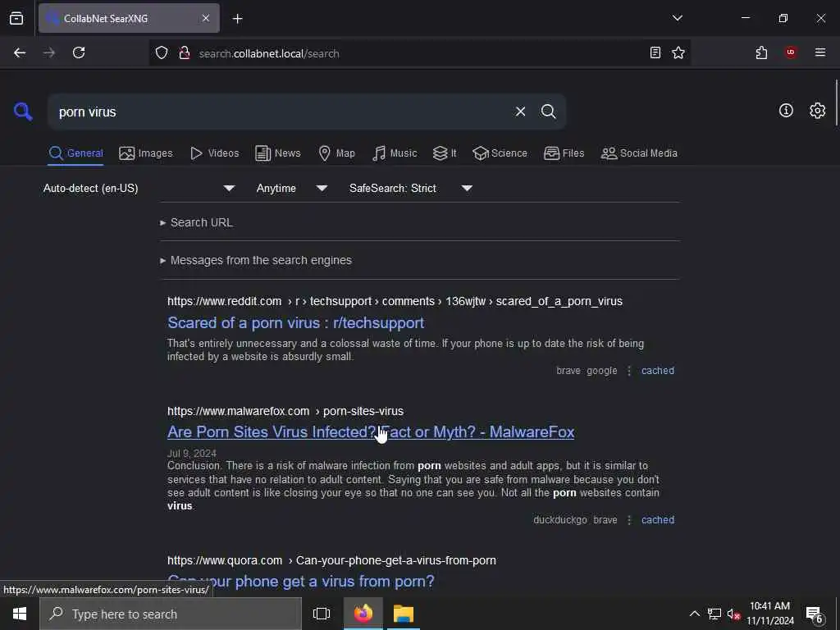Open cached link for MalwareFox result

pos(658,519)
